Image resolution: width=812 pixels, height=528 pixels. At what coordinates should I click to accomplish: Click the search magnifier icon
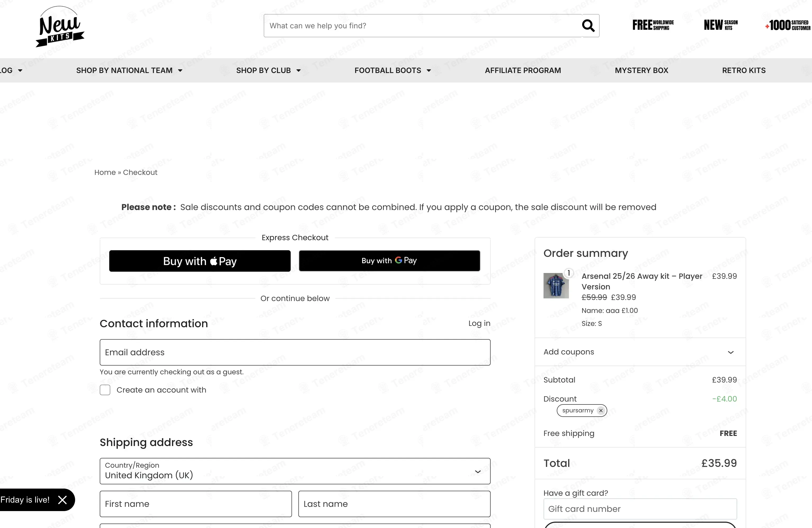[588, 26]
